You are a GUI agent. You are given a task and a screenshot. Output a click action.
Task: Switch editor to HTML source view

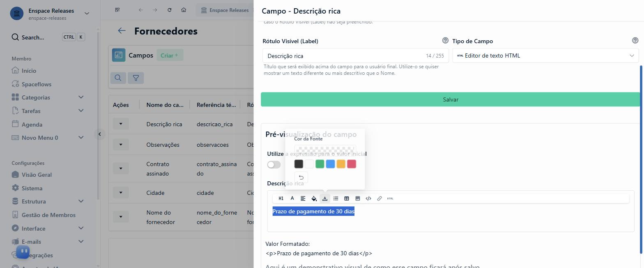click(x=390, y=199)
